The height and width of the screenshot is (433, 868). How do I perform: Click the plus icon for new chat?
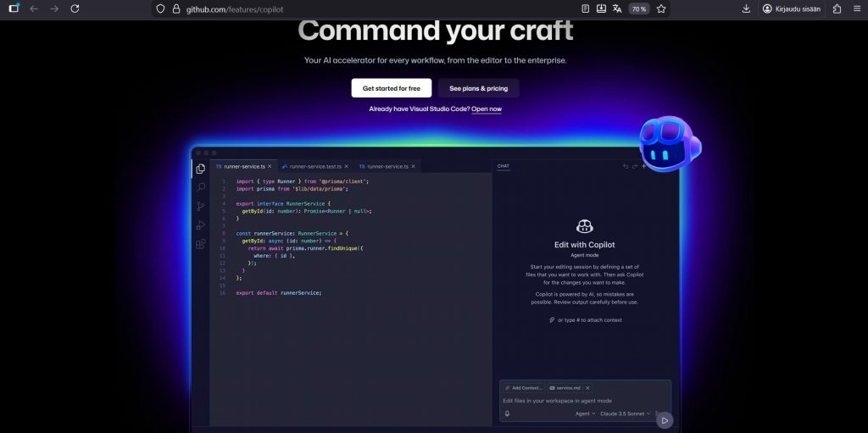point(643,166)
